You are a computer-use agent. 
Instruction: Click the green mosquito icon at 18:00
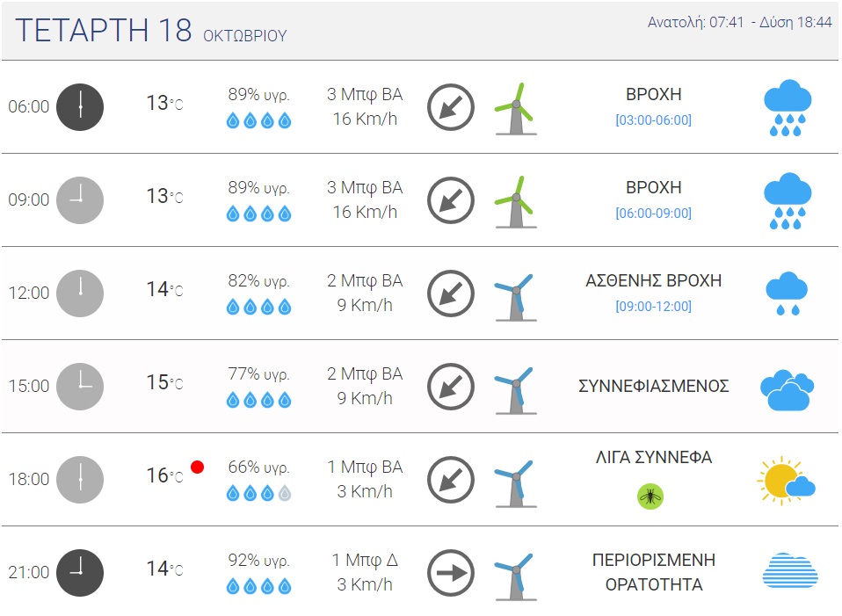(650, 496)
